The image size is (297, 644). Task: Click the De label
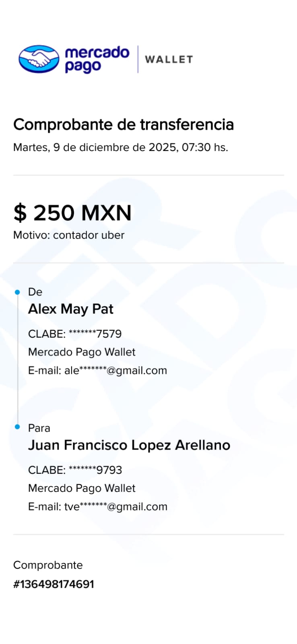35,292
